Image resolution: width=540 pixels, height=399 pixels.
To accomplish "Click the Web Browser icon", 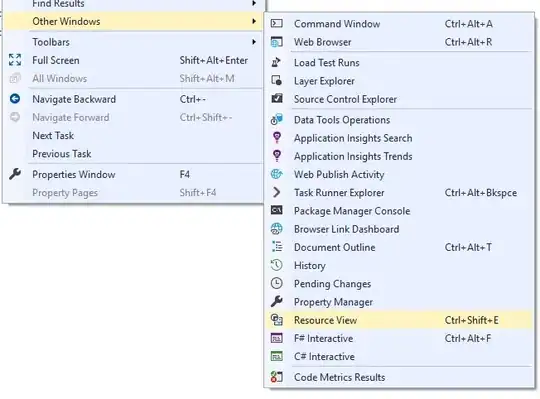I will pos(277,42).
